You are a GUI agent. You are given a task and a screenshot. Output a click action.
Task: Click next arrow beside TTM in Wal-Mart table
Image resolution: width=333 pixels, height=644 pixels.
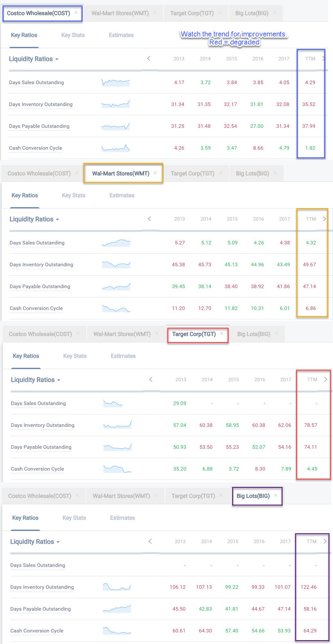tap(324, 219)
